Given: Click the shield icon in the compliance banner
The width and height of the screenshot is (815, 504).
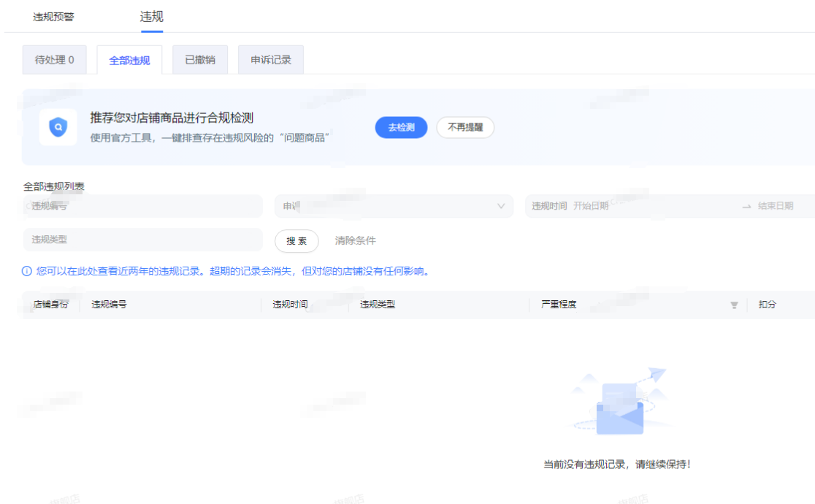Looking at the screenshot, I should point(58,128).
